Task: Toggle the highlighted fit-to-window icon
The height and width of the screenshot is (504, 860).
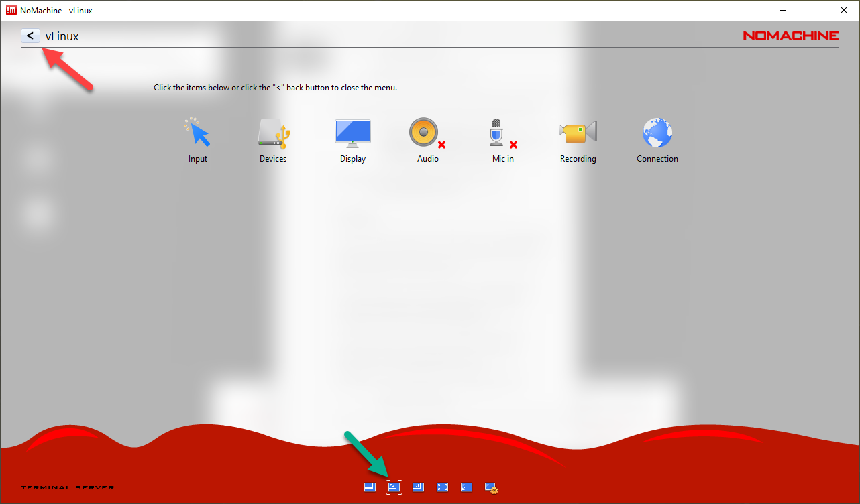Action: (x=394, y=487)
